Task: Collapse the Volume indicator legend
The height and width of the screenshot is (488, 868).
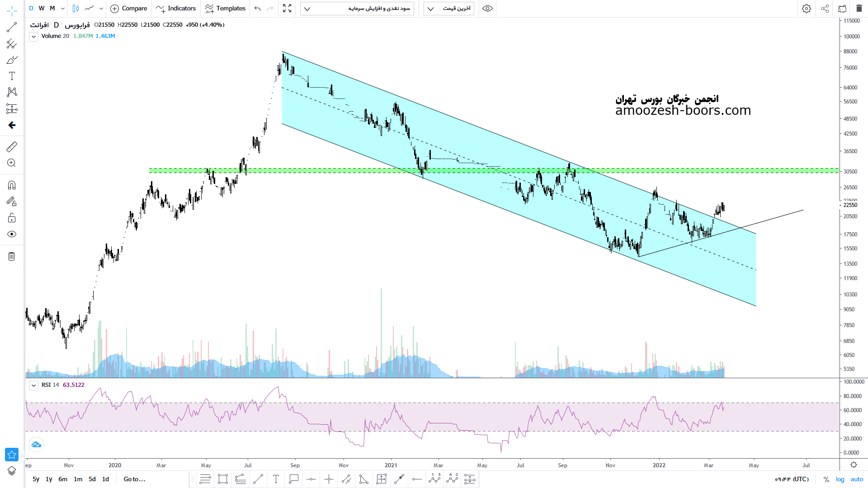Action: (x=34, y=37)
